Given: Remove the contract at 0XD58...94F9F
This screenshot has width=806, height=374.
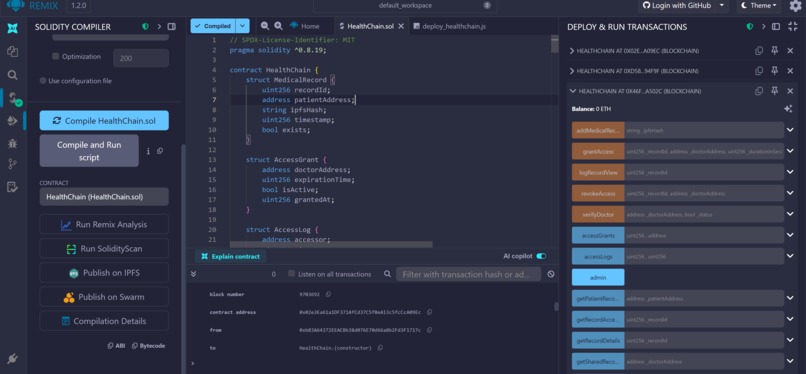Looking at the screenshot, I should (790, 71).
